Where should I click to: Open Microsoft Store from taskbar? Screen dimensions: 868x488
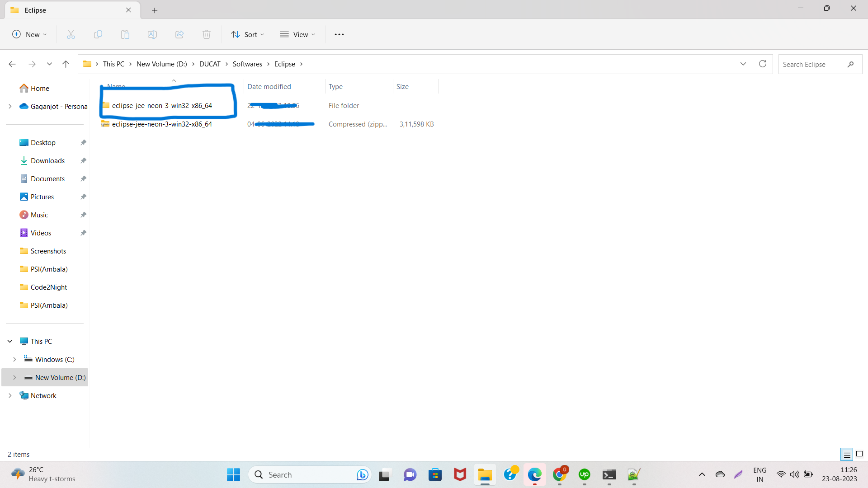(x=435, y=475)
